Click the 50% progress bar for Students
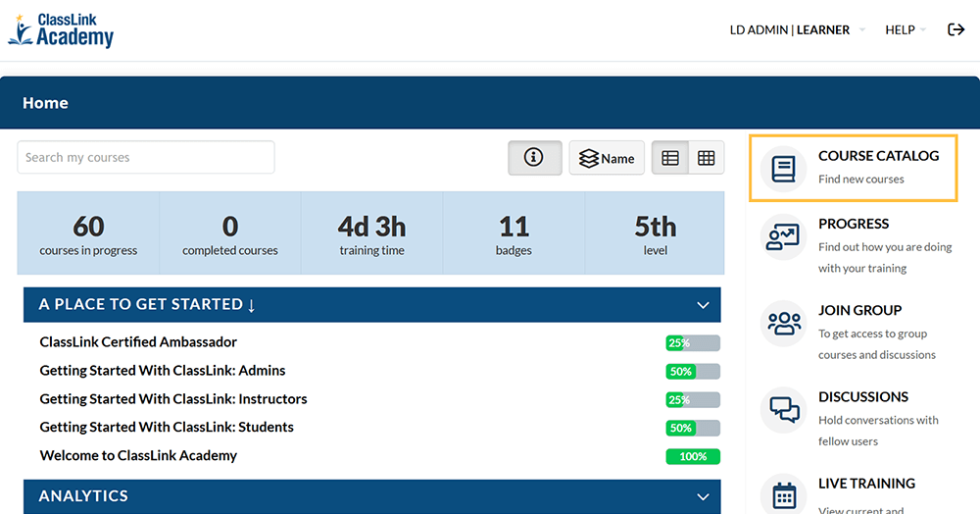This screenshot has height=514, width=980. [x=693, y=429]
